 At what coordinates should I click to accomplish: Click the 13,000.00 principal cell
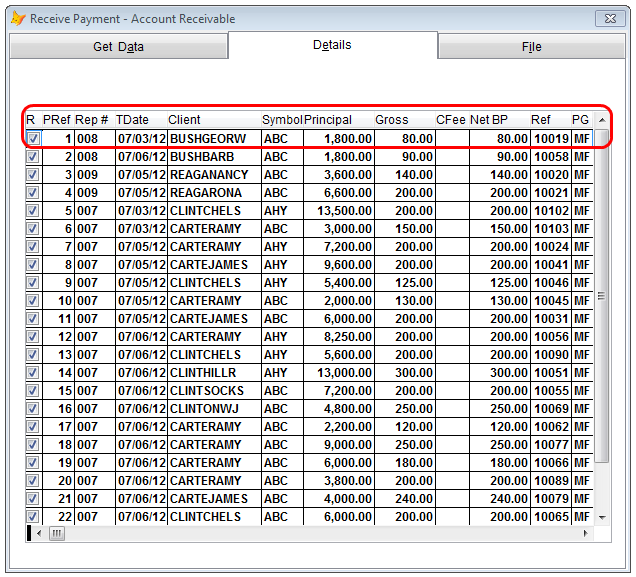pos(339,373)
